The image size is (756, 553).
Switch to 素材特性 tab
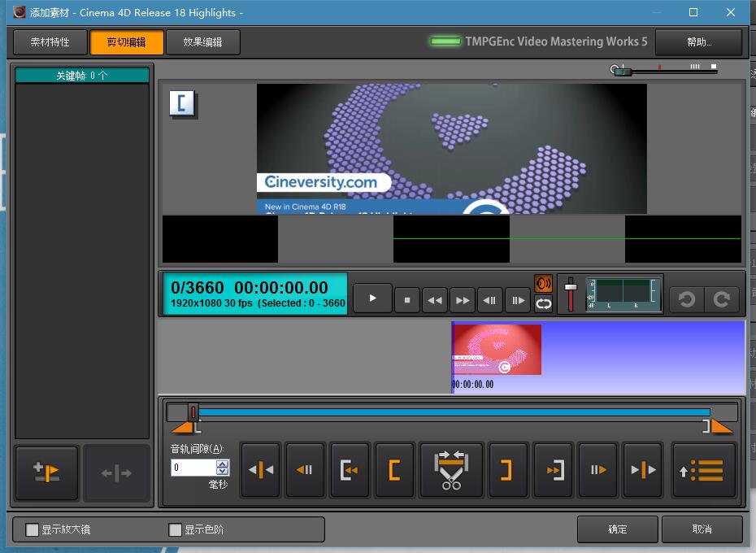tap(50, 42)
